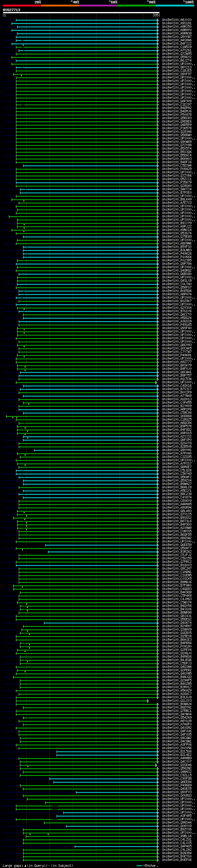Click the UniRef100_A7SZ61 label
Image resolution: width=197 pixels, height=868 pixels.
[176, 50]
